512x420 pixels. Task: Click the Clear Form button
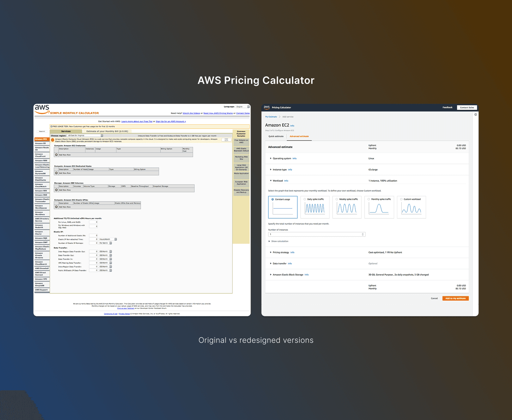click(226, 140)
